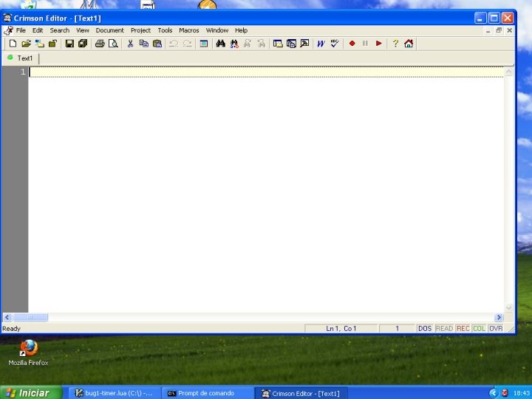Open the Edit menu
Viewport: 532px width, 399px height.
point(38,30)
